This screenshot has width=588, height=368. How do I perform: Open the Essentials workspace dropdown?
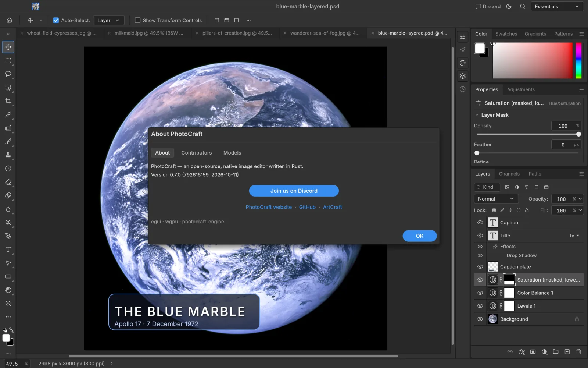point(557,6)
